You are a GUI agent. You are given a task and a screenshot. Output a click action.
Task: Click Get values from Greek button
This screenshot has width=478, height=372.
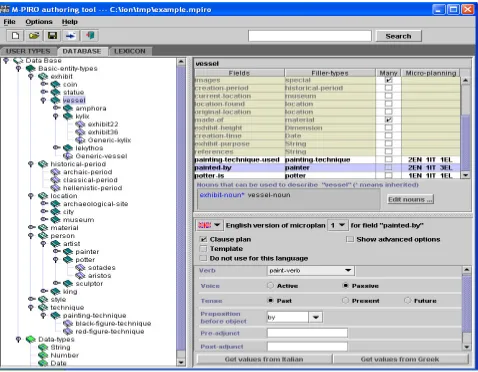(400, 359)
